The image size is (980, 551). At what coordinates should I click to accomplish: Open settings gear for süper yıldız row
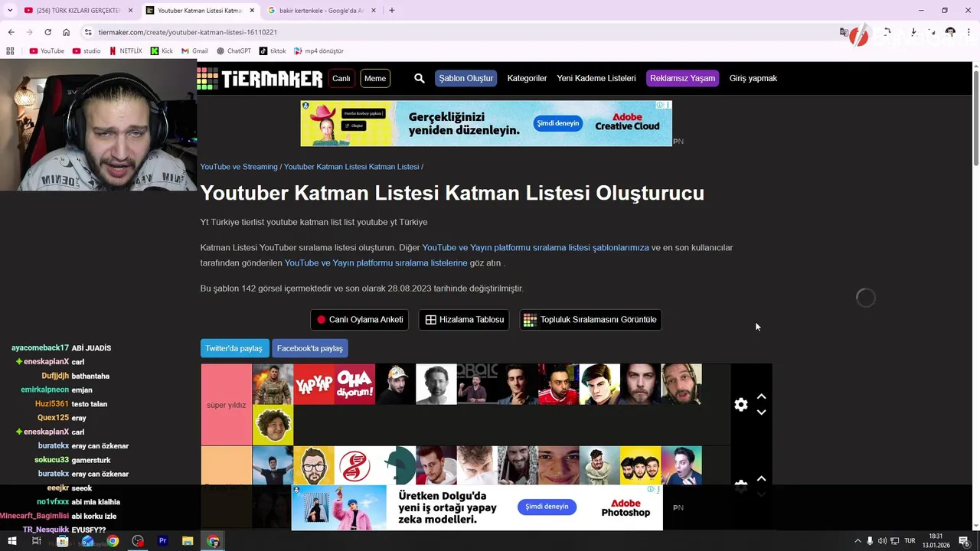(741, 405)
